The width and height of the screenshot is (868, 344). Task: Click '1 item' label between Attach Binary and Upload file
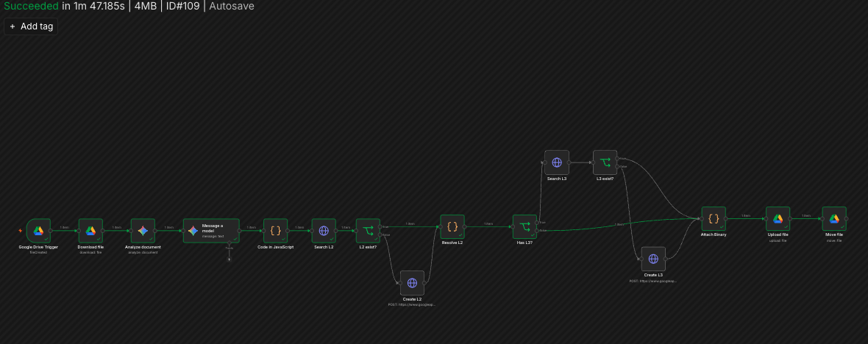click(x=746, y=215)
